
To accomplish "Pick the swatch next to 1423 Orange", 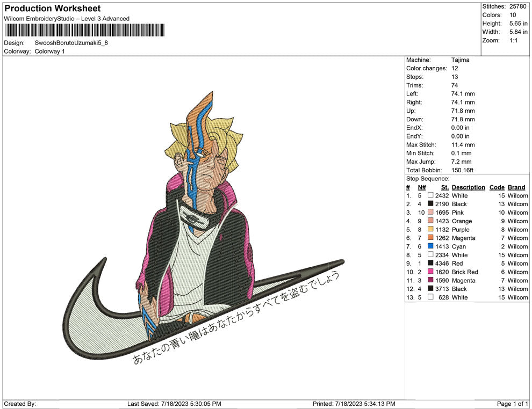I will pos(430,221).
